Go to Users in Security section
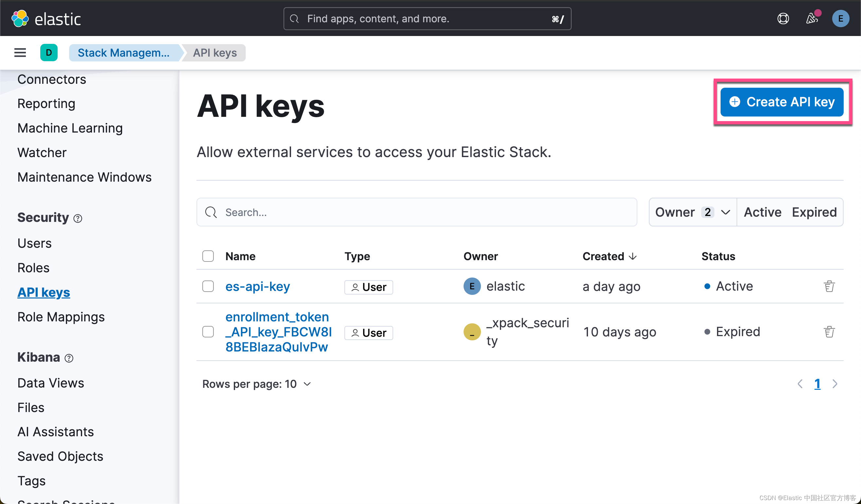Viewport: 861px width, 504px height. 34,243
